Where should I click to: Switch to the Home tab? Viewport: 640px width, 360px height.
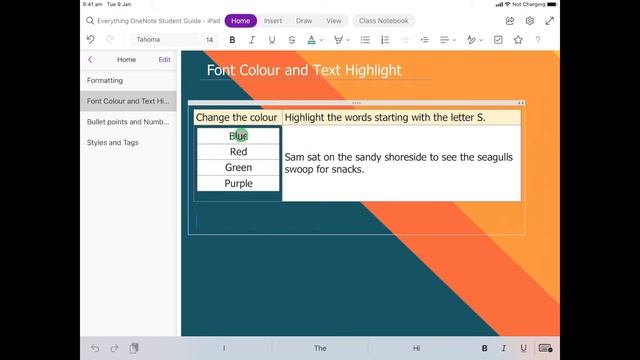240,21
